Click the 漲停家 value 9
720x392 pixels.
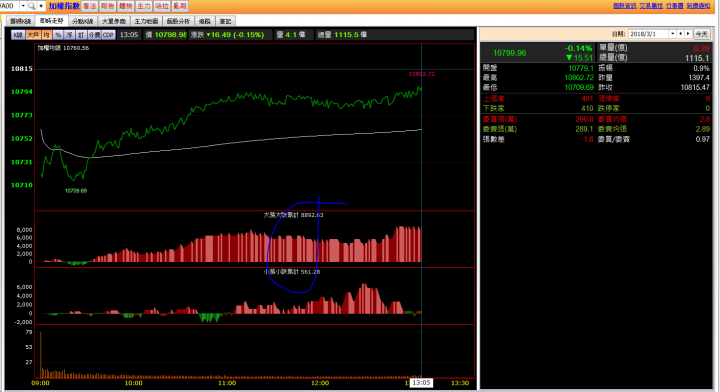708,99
